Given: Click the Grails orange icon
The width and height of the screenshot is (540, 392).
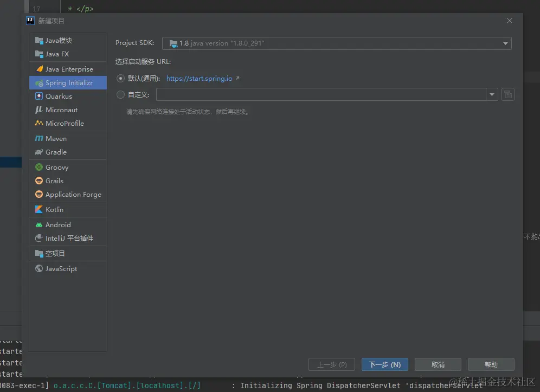Looking at the screenshot, I should click(x=39, y=181).
